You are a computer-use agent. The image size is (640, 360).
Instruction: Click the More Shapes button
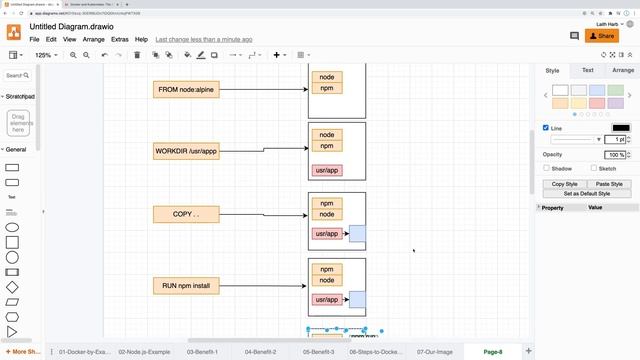[23, 351]
